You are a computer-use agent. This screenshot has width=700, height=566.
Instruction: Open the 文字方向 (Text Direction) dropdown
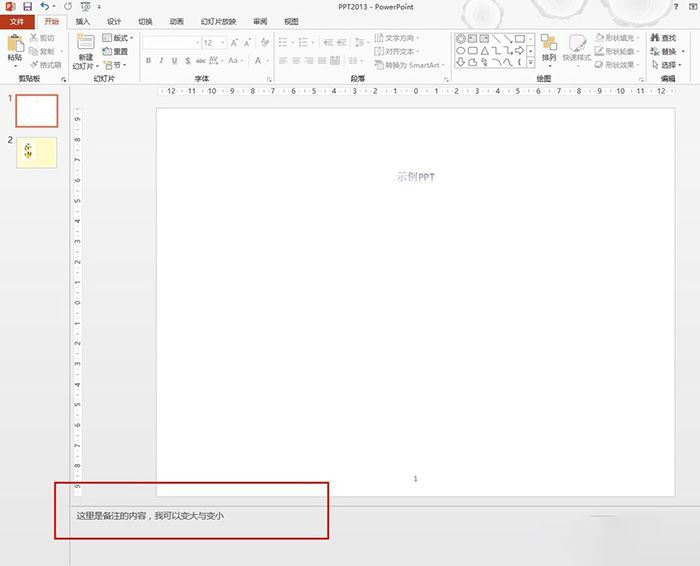[x=396, y=38]
